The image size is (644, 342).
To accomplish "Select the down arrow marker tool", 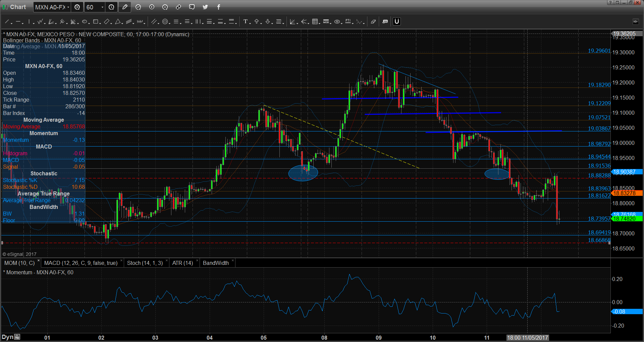I will [x=268, y=22].
